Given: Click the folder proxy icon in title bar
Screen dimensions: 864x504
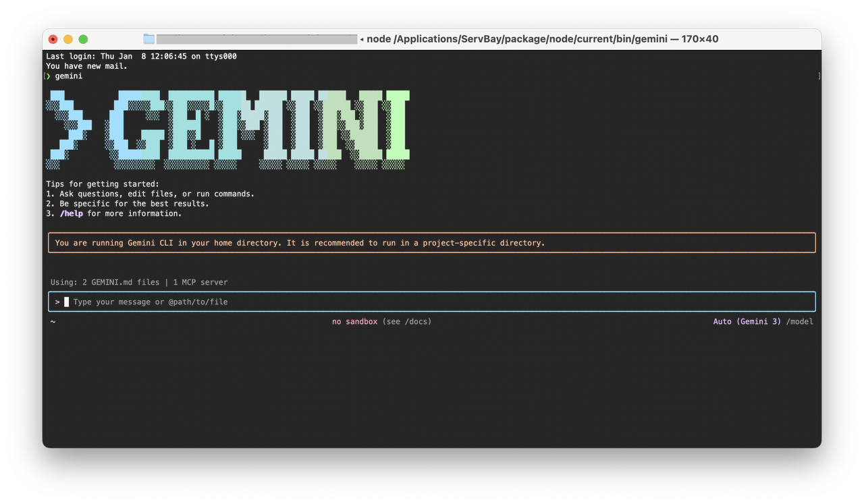Looking at the screenshot, I should [x=149, y=39].
